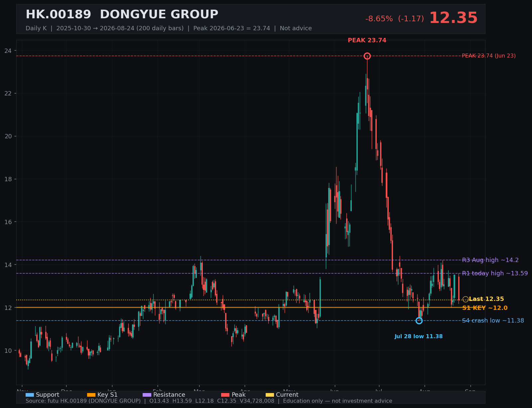Click the purple Resistance legend swatch

147,395
